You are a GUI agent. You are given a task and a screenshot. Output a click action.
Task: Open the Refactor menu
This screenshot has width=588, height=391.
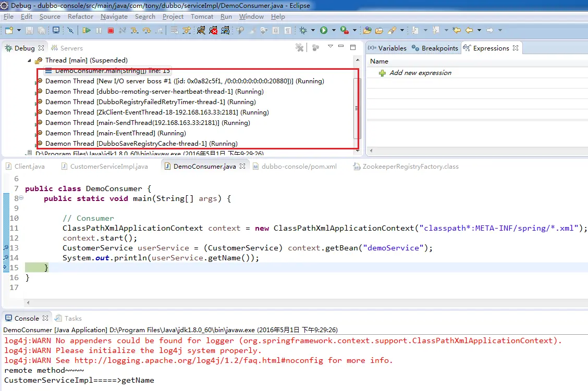pos(80,17)
